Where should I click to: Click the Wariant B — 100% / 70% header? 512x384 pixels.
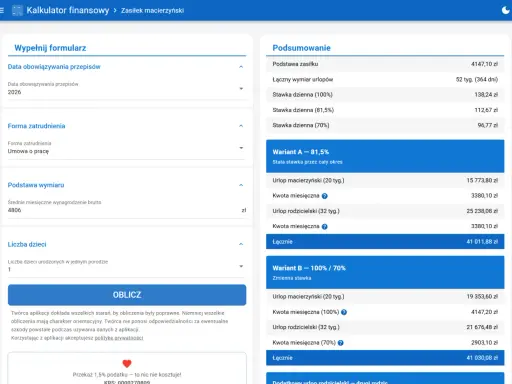coord(385,272)
